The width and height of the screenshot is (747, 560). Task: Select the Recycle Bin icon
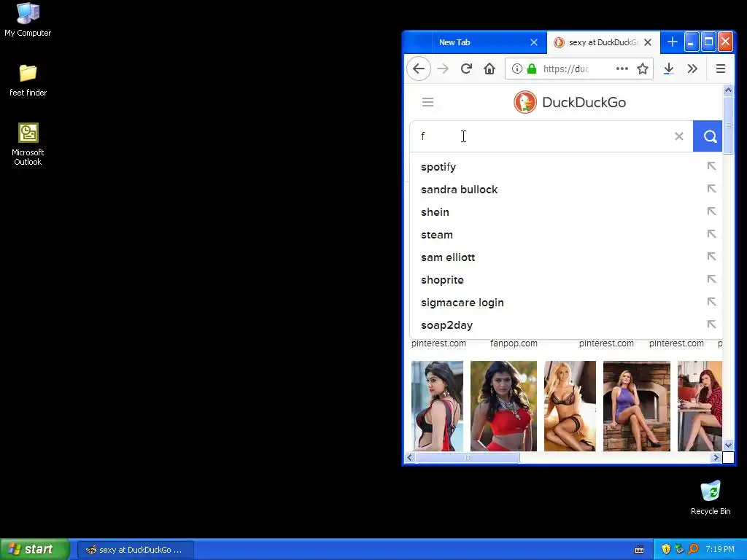point(711,497)
